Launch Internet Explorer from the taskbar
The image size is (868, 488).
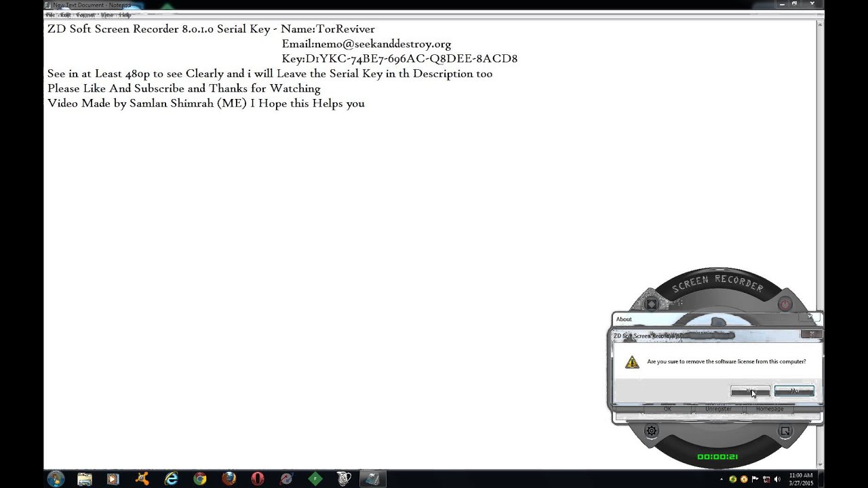pyautogui.click(x=171, y=479)
